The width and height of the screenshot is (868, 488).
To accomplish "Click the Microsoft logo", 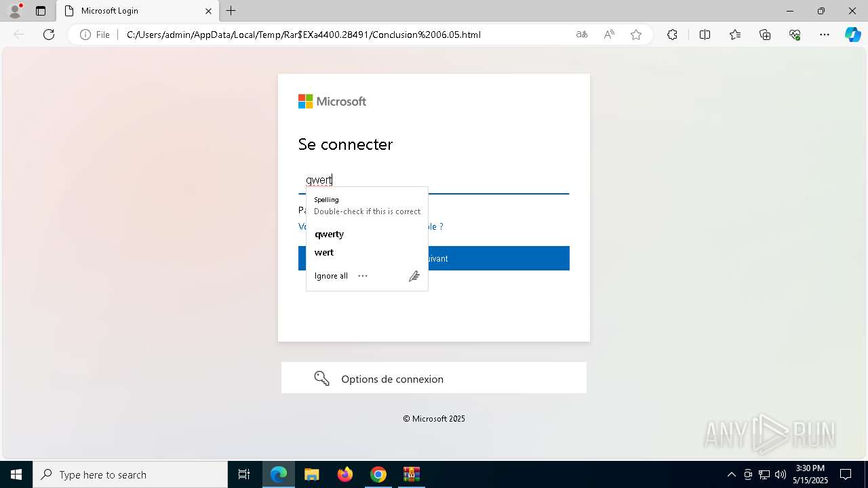I will pos(332,102).
